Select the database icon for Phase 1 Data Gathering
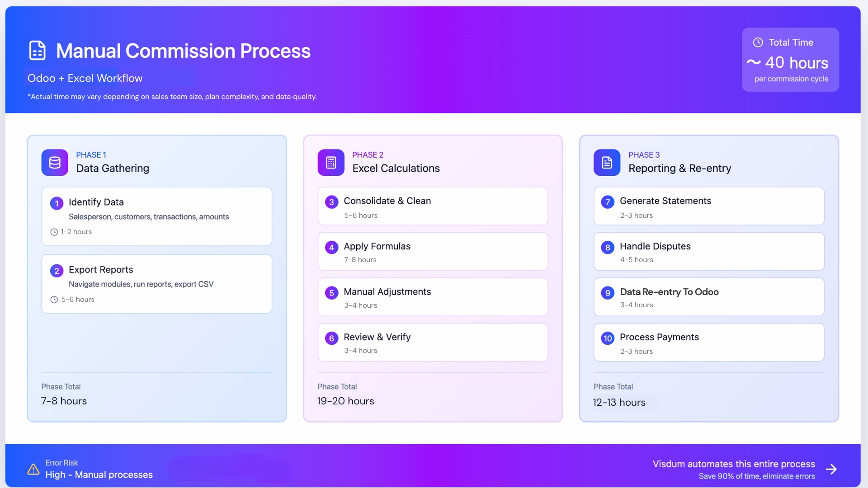This screenshot has height=488, width=868. pos(54,163)
